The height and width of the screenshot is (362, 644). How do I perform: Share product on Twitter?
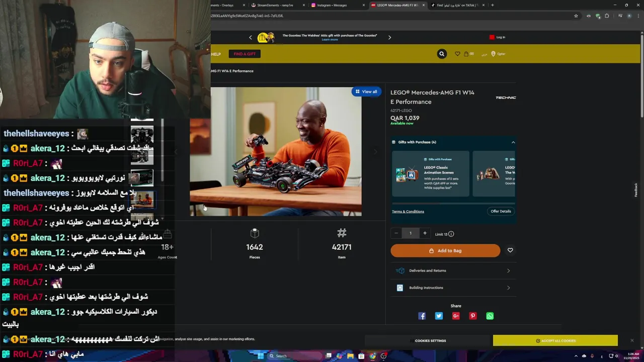[439, 316]
